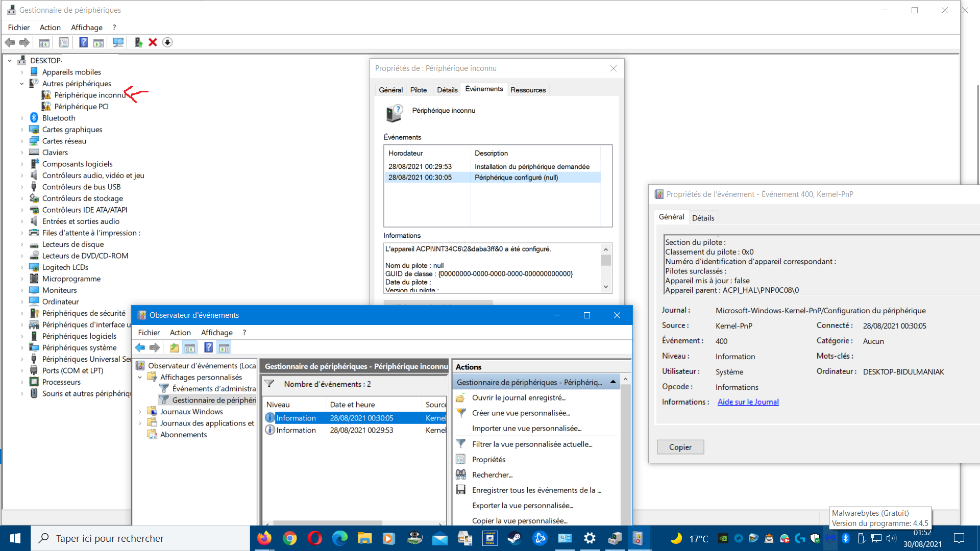Open Affichage menu in Gestionnaire de périphériques

pyautogui.click(x=87, y=28)
